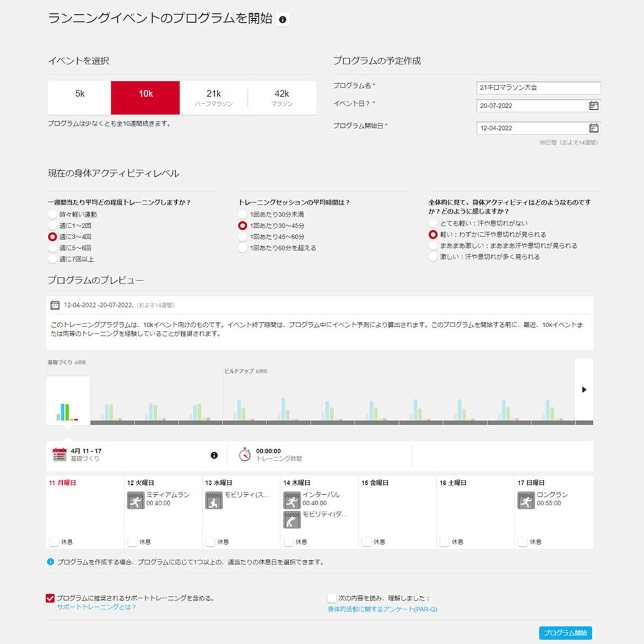
Task: Open the サポートトレーニングとは？ link
Action: pyautogui.click(x=96, y=607)
